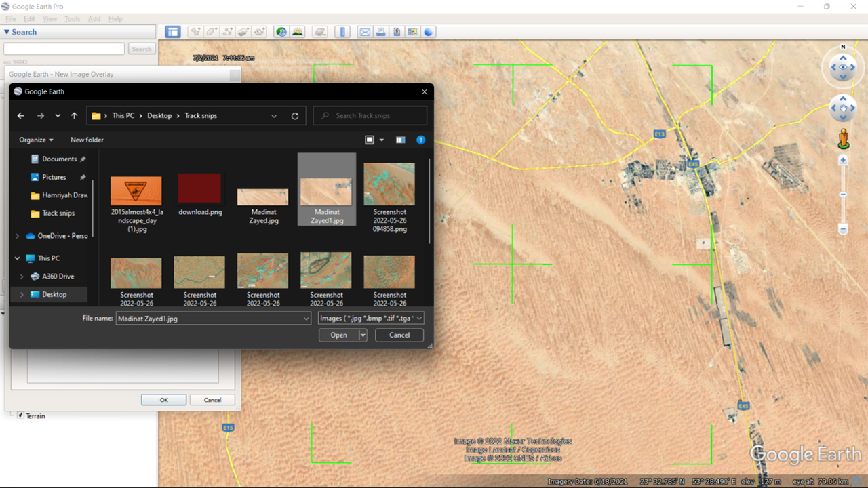
Task: Expand the OneDrive tree node
Action: [x=18, y=236]
